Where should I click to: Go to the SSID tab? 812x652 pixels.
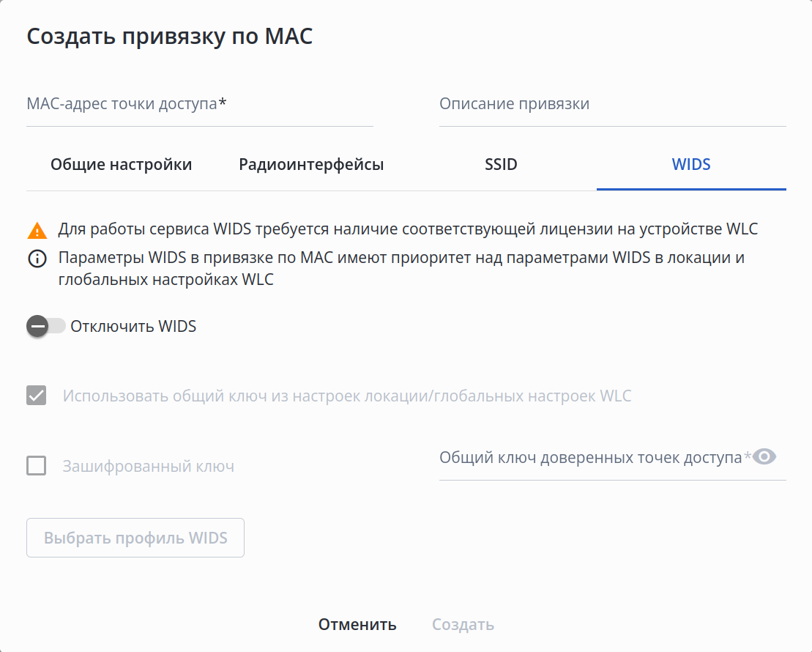point(501,165)
